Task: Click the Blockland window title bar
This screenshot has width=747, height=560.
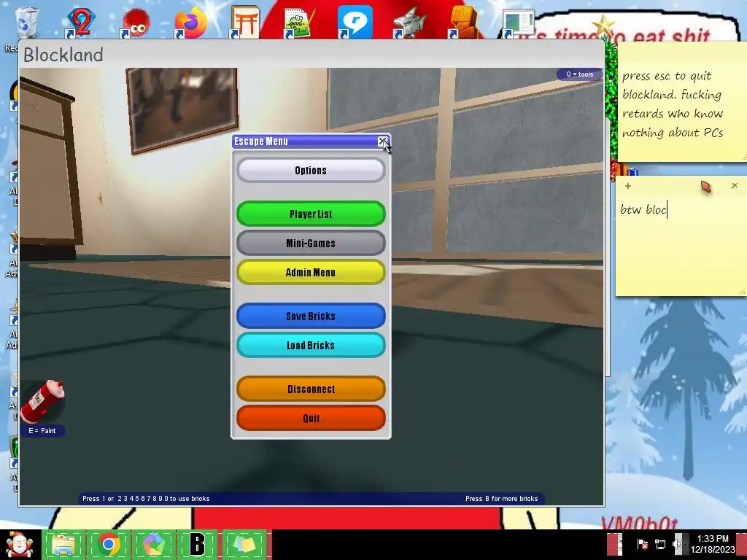Action: [311, 54]
